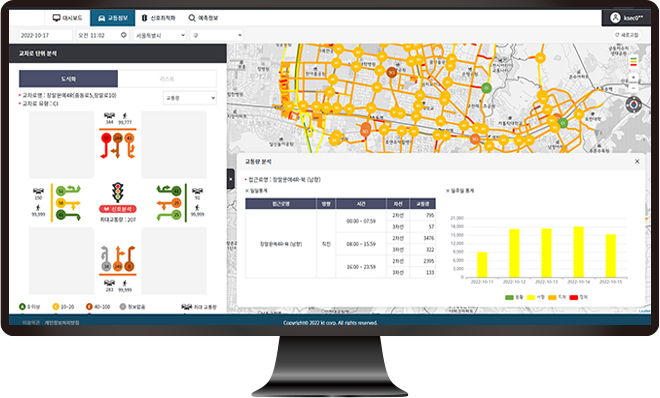
Task: Expand the 서울특별시 city dropdown
Action: point(160,35)
